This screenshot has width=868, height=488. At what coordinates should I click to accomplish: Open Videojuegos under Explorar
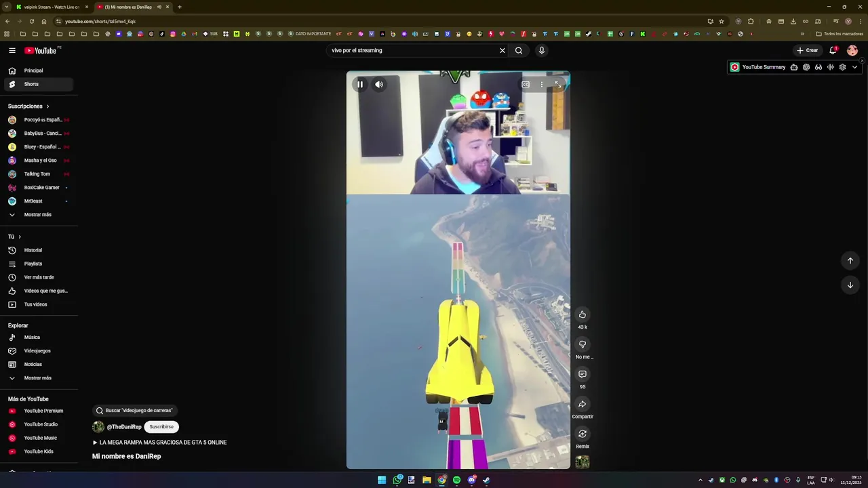[x=37, y=351]
